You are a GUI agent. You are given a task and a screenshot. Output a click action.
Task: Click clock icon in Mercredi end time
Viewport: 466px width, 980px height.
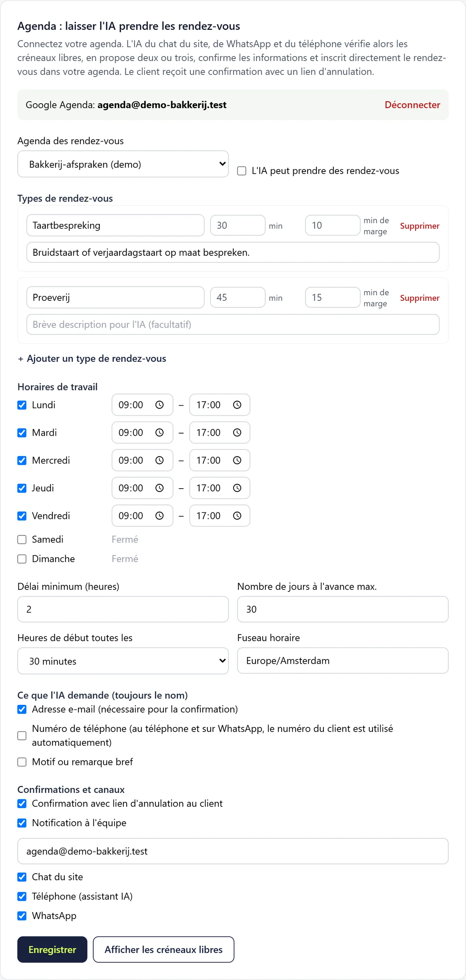pyautogui.click(x=237, y=460)
